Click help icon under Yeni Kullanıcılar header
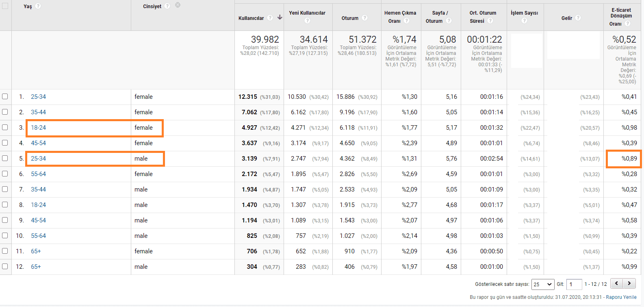The width and height of the screenshot is (644, 307). [x=307, y=21]
